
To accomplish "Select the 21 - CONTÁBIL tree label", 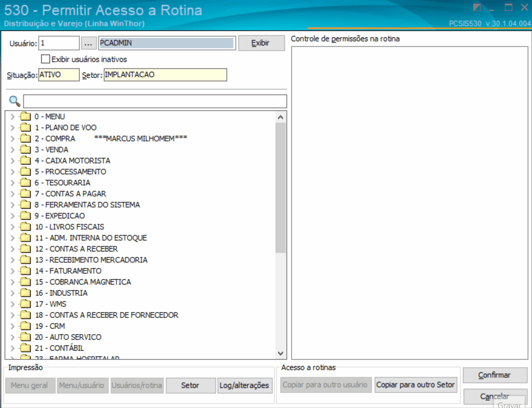I will point(59,348).
